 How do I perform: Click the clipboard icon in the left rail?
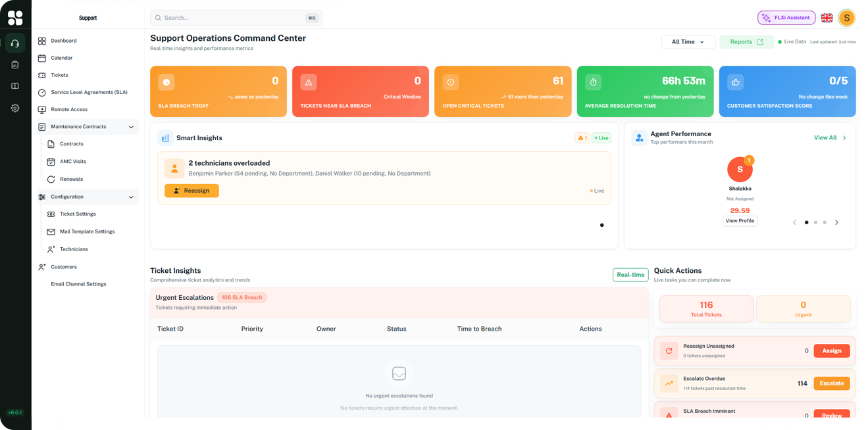[x=15, y=64]
